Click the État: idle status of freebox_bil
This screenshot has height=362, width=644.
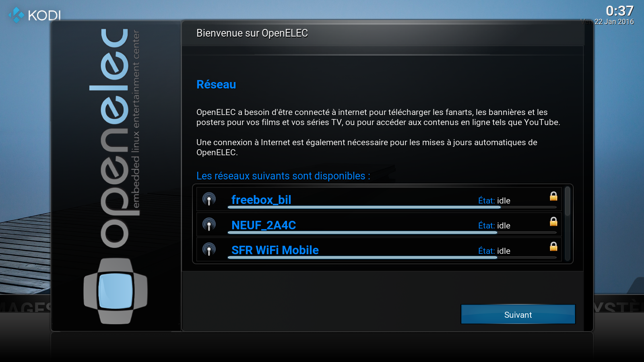[x=494, y=200]
